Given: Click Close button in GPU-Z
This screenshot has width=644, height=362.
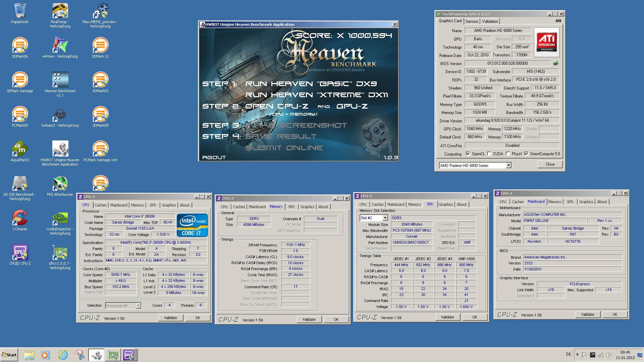Looking at the screenshot, I should (x=550, y=164).
